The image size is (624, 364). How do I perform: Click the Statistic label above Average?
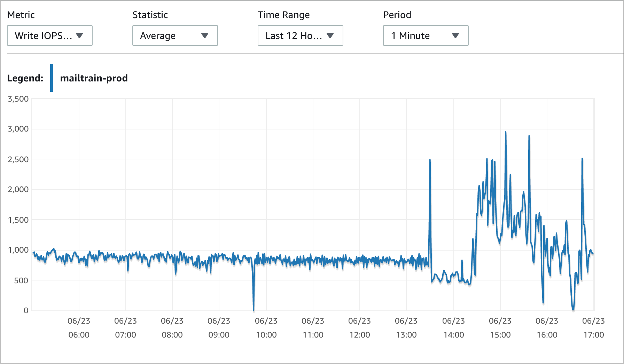pyautogui.click(x=150, y=15)
